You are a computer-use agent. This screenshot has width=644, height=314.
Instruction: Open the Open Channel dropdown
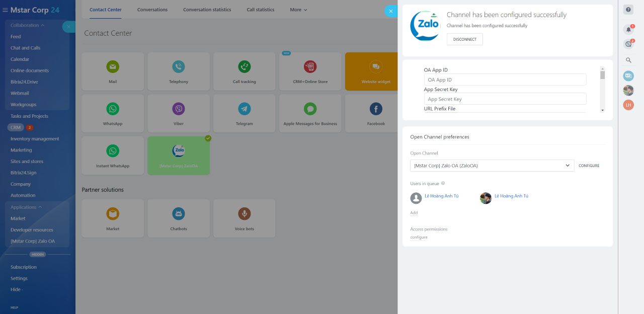point(492,166)
